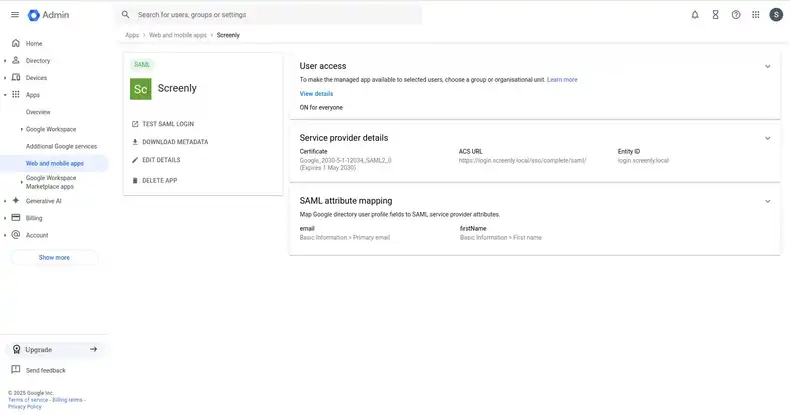The width and height of the screenshot is (790, 415).
Task: Click the Send feedback icon
Action: pos(16,370)
